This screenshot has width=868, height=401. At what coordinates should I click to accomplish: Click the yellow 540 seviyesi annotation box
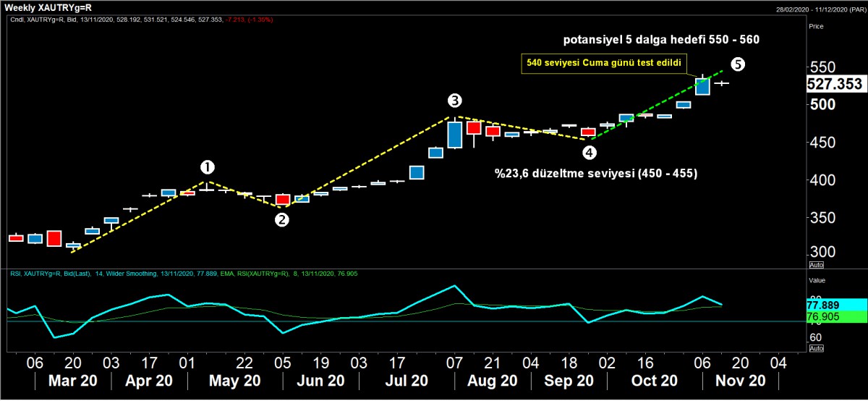point(603,64)
